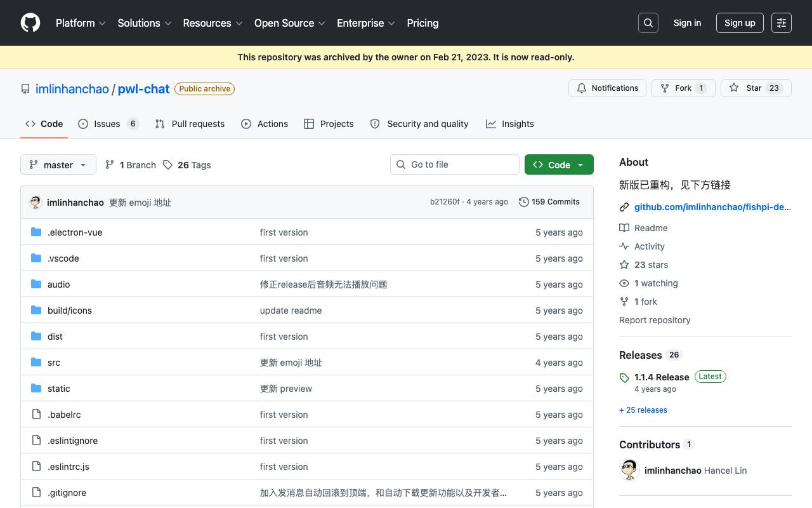Click the link icon in About section
The width and height of the screenshot is (812, 508).
click(x=624, y=207)
